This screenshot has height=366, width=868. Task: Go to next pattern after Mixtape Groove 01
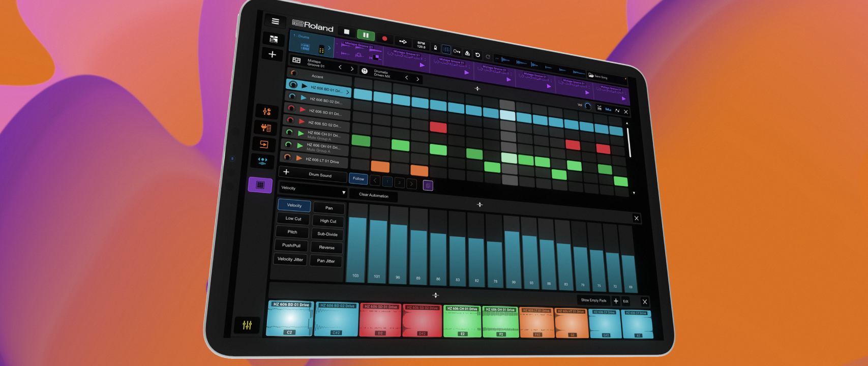(x=352, y=68)
